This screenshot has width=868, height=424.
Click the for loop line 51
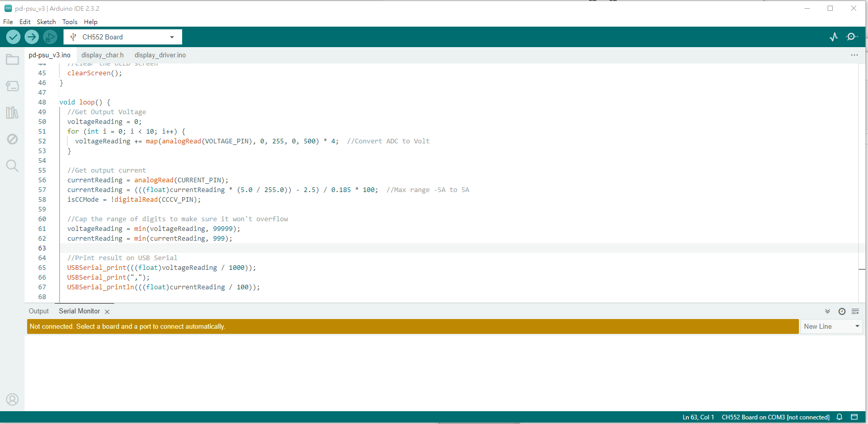(126, 132)
